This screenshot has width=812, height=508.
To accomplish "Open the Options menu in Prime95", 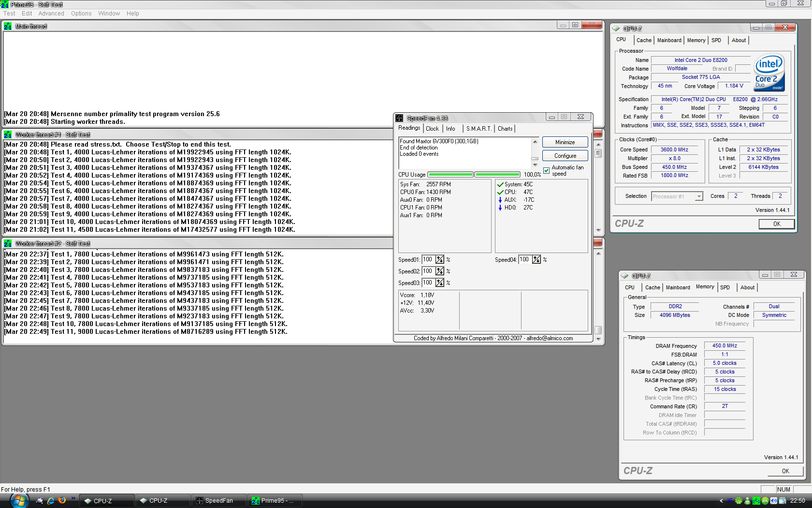I will (81, 14).
